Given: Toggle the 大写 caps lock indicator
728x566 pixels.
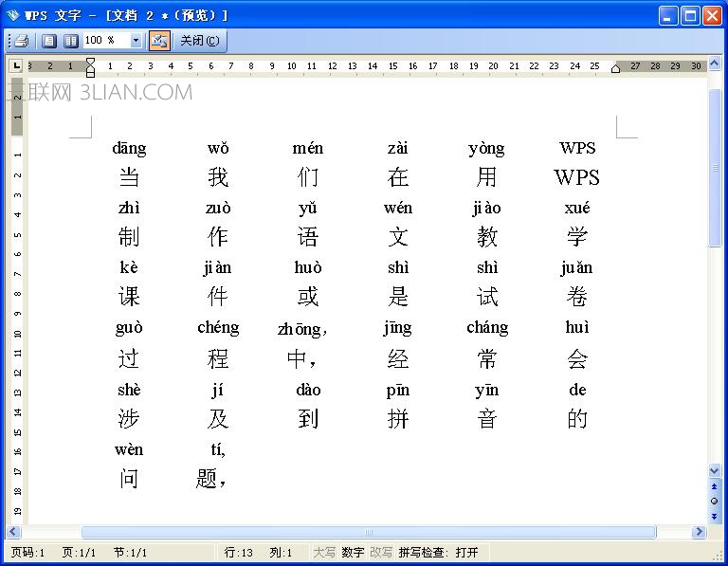Looking at the screenshot, I should [324, 553].
